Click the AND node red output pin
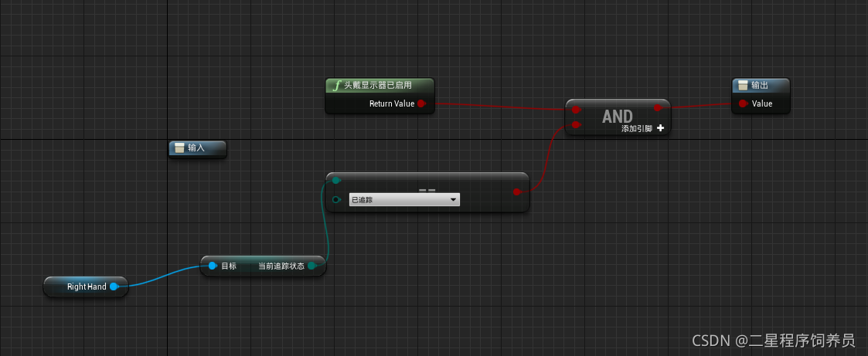 658,108
